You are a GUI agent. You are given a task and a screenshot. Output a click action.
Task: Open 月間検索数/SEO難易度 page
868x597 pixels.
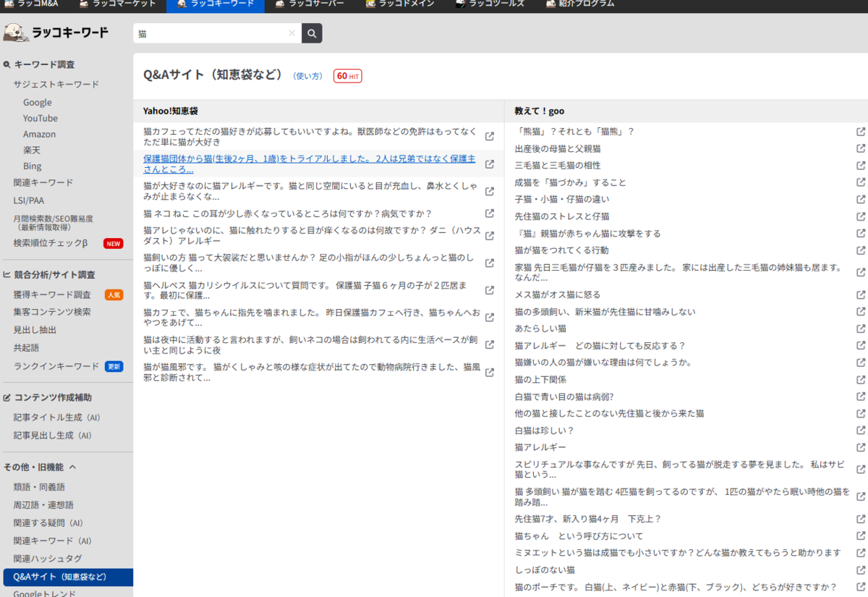click(53, 223)
